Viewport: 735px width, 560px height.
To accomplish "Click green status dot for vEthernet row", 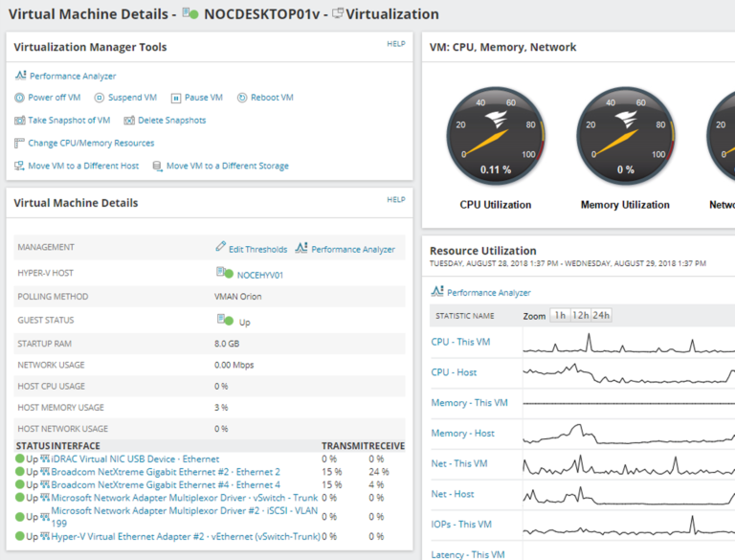I will pos(20,536).
